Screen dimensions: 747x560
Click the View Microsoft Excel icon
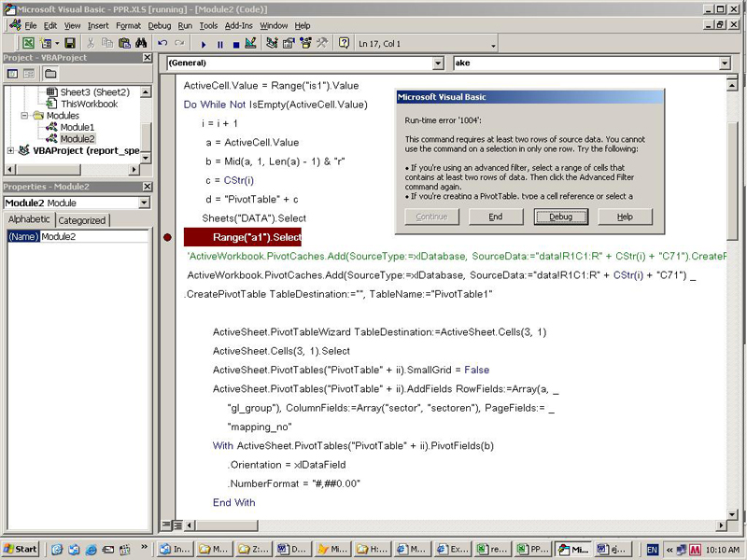tap(29, 43)
